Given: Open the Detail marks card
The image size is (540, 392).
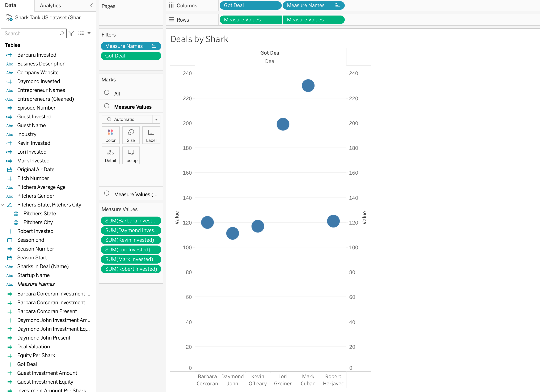Looking at the screenshot, I should [110, 155].
